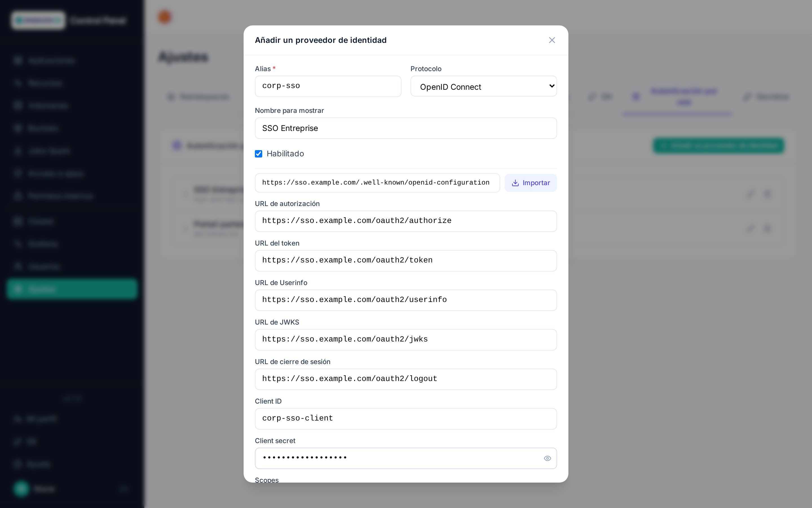Click the 'Nombre para mostrar' label
Screen dimensions: 812x508
click(x=289, y=111)
